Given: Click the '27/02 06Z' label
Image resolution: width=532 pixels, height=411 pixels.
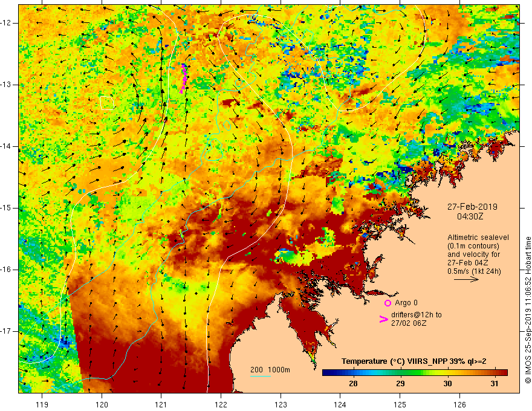Looking at the screenshot, I should click(409, 323).
